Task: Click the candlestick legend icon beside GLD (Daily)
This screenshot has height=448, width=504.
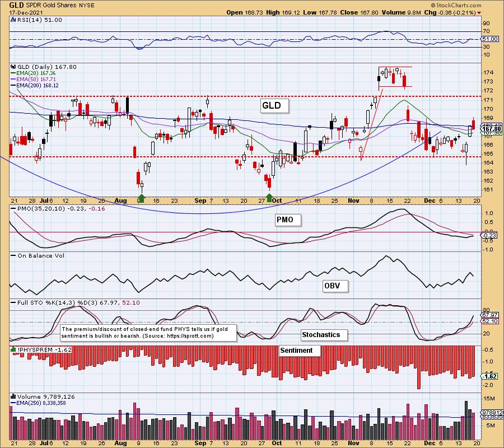Action: (x=13, y=67)
